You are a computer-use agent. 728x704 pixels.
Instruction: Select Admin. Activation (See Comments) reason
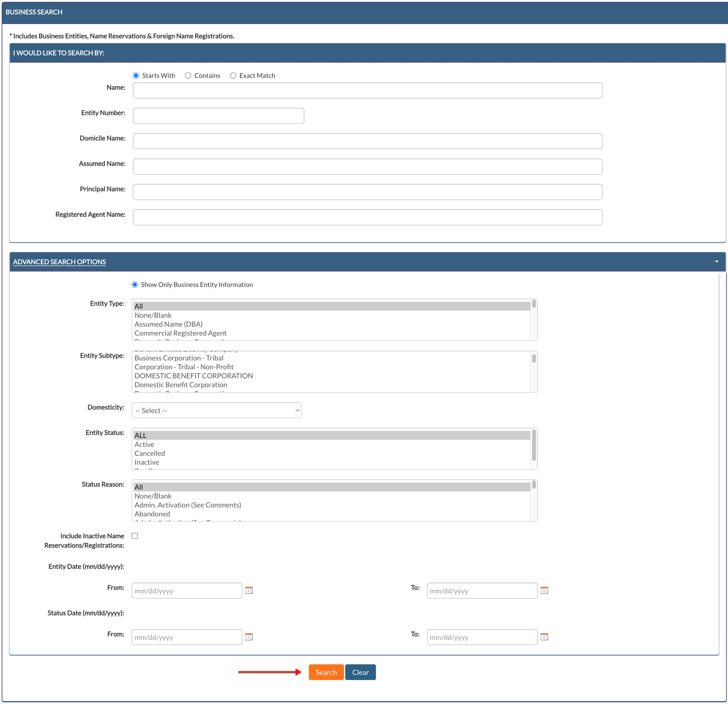point(332,505)
